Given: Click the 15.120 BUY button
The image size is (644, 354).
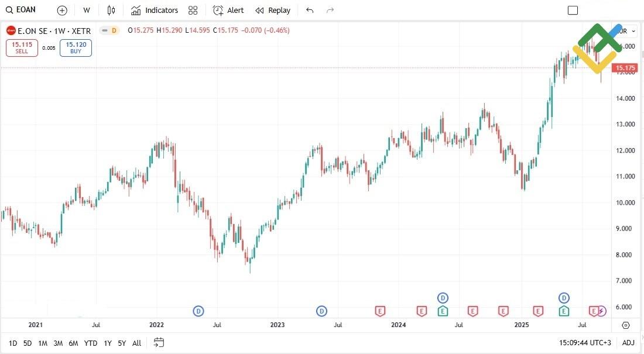Looking at the screenshot, I should point(75,48).
